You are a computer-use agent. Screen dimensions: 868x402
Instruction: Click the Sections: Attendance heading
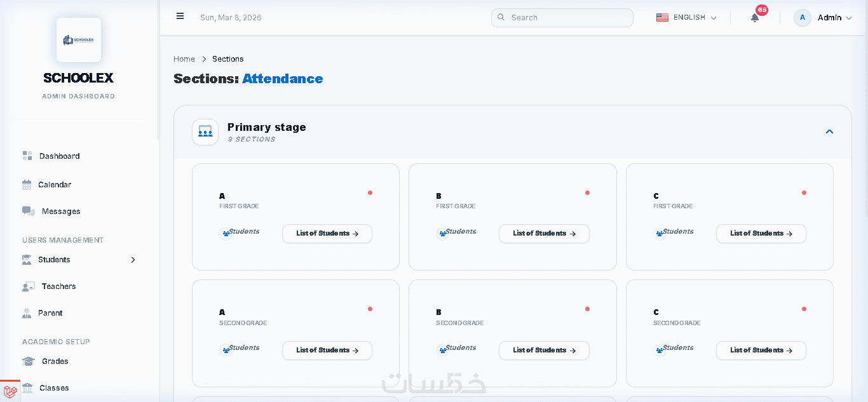(248, 79)
